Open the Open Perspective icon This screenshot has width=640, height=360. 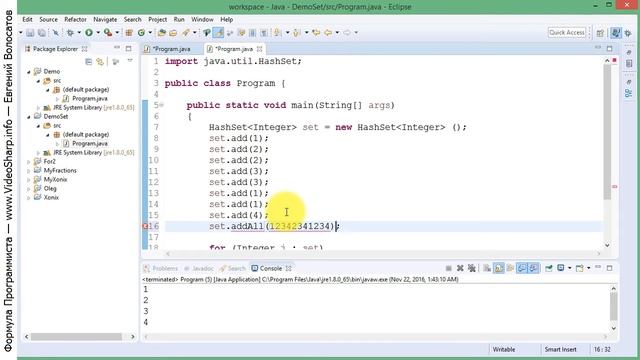coord(600,33)
